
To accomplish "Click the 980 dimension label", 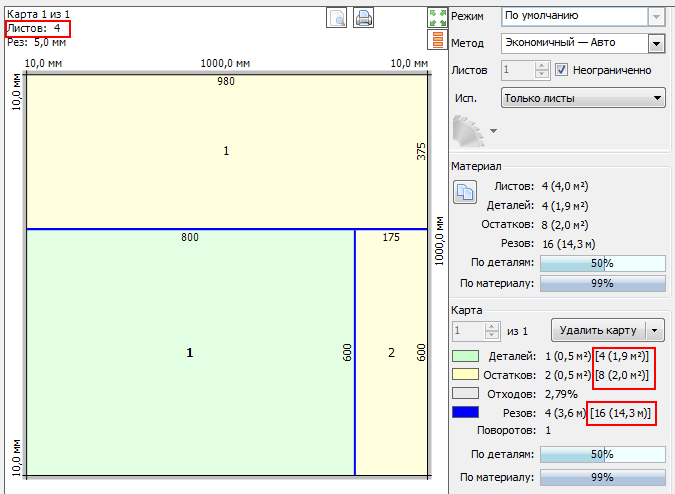I will (226, 81).
